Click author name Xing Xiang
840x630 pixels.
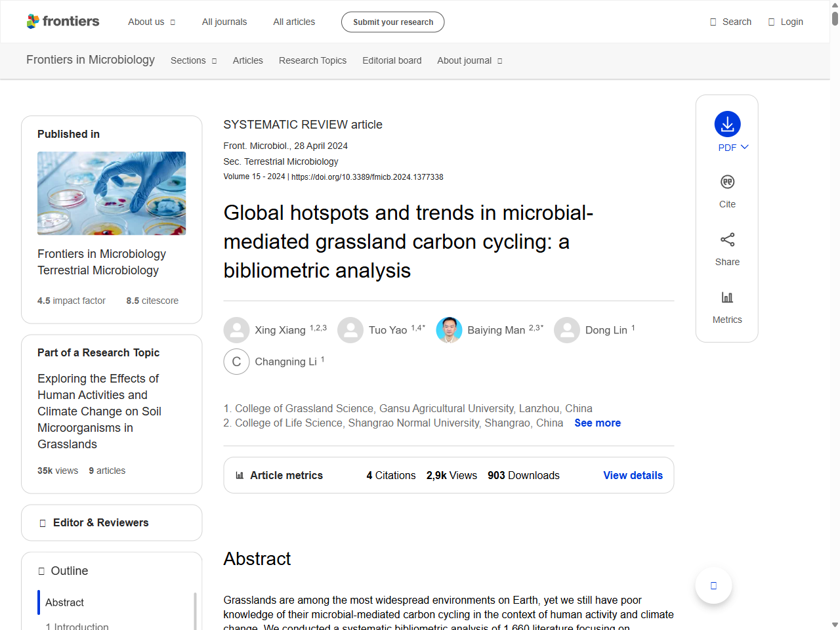click(x=280, y=330)
